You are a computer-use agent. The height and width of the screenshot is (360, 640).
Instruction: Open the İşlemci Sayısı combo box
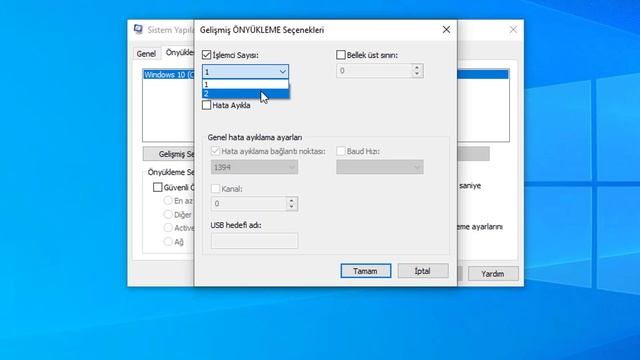245,72
